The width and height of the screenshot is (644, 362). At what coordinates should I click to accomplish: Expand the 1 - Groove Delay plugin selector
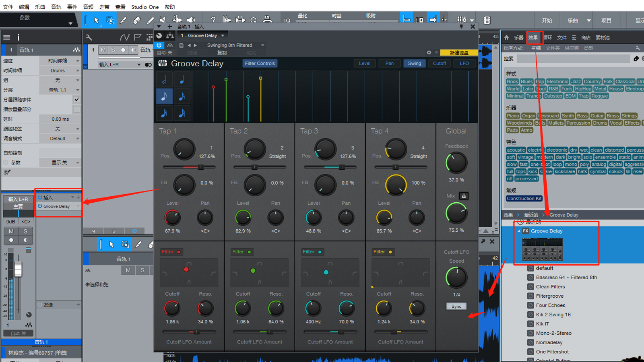[223, 35]
